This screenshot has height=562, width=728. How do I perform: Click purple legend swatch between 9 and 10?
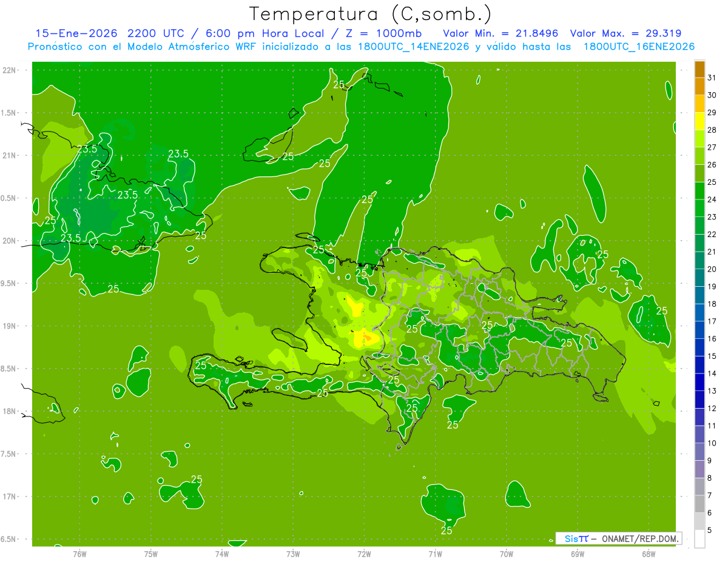[699, 452]
